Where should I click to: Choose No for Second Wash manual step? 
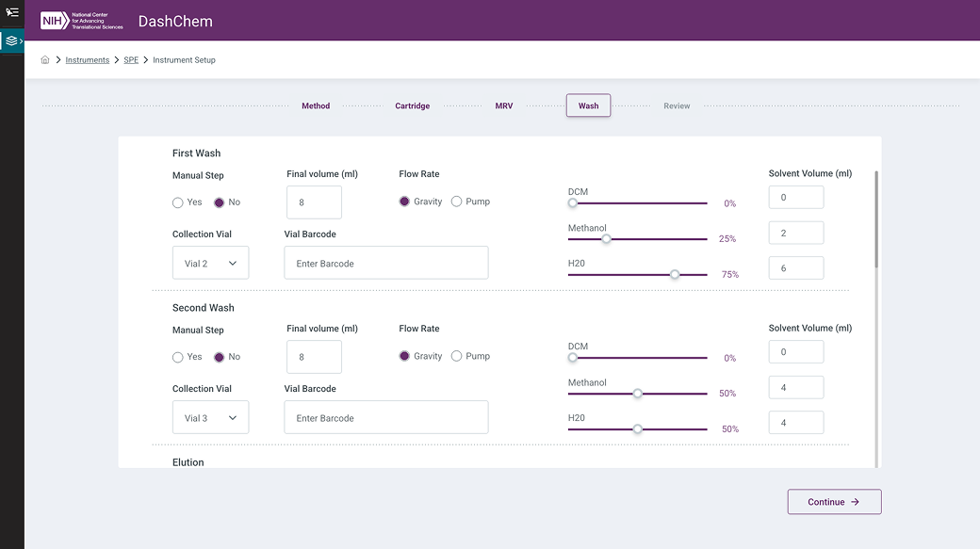pyautogui.click(x=220, y=357)
